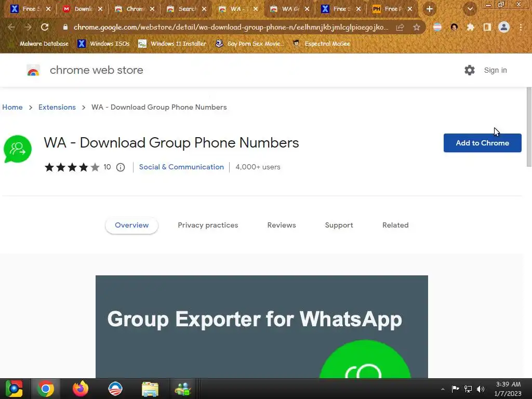Click the Group Exporter for WhatsApp screenshot
Screen dimensions: 532x399
(262, 327)
